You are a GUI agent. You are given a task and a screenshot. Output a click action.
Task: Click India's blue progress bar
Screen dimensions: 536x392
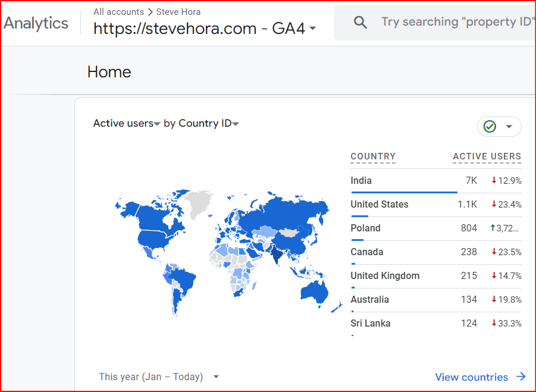click(404, 192)
